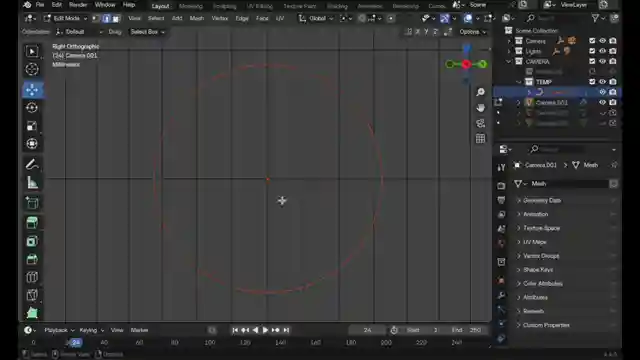Select the Measure tool
This screenshot has width=640, height=360.
pyautogui.click(x=32, y=182)
